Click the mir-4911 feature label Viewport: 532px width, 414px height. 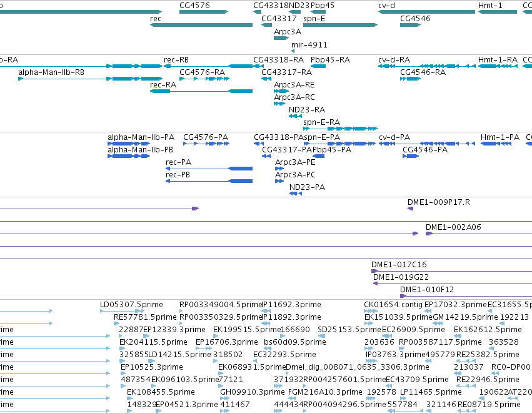point(309,45)
